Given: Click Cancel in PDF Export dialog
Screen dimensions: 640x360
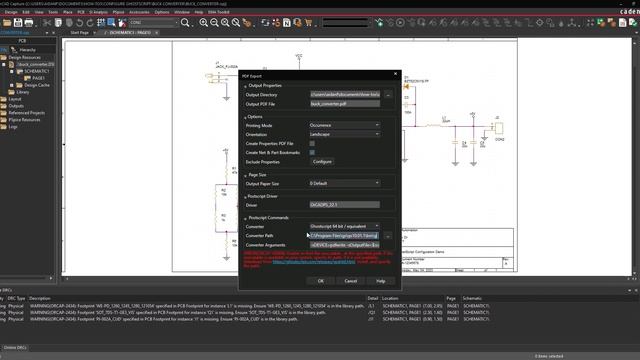Looking at the screenshot, I should tap(351, 281).
